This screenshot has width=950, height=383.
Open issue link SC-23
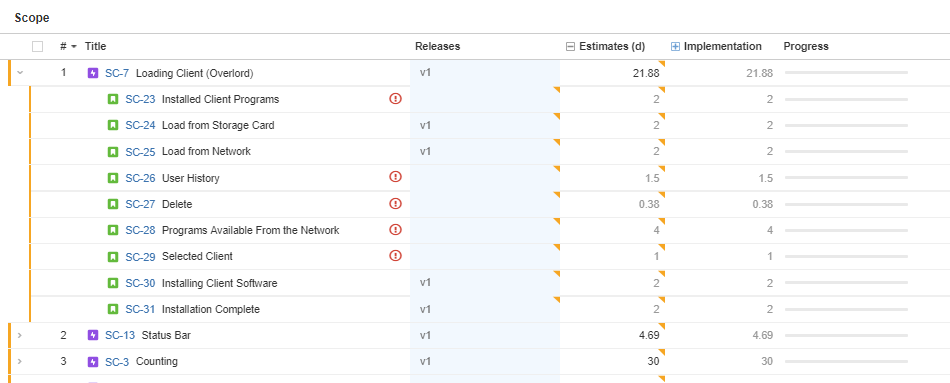pos(141,99)
